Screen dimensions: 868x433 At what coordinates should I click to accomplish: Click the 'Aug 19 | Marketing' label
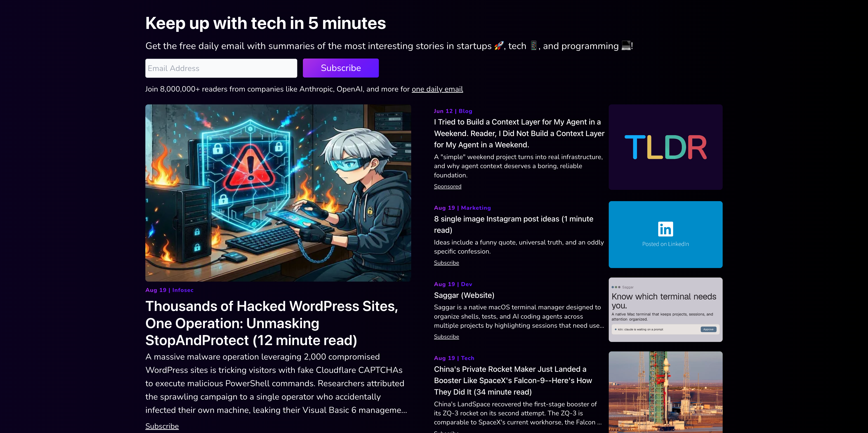(462, 207)
